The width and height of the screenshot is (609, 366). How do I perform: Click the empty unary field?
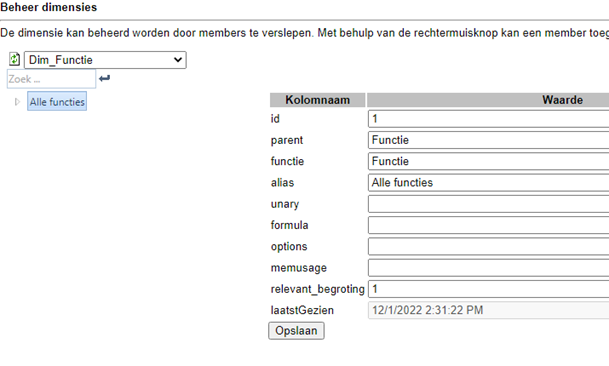click(x=489, y=204)
